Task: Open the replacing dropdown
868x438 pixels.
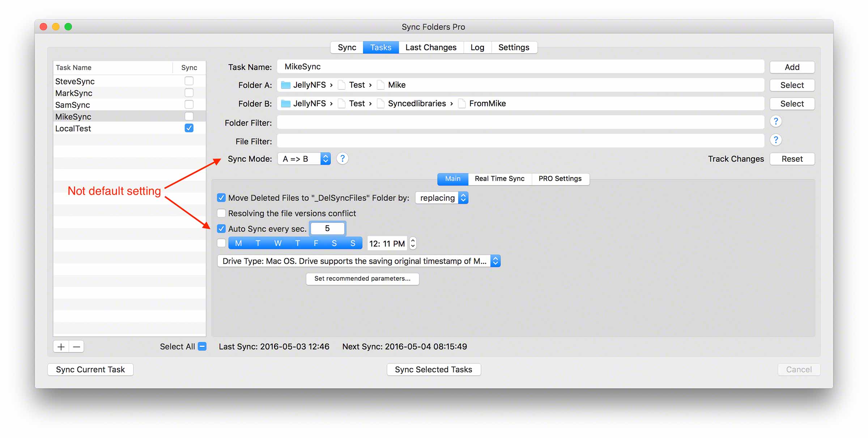Action: point(442,198)
